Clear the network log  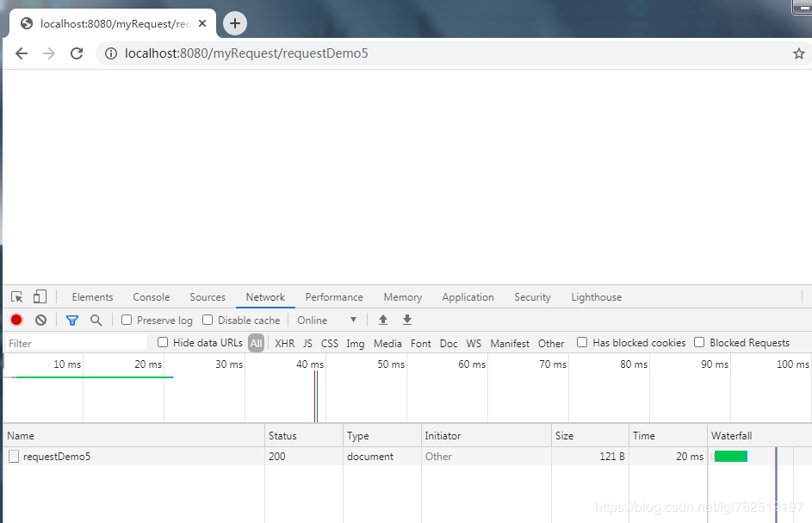click(x=40, y=321)
